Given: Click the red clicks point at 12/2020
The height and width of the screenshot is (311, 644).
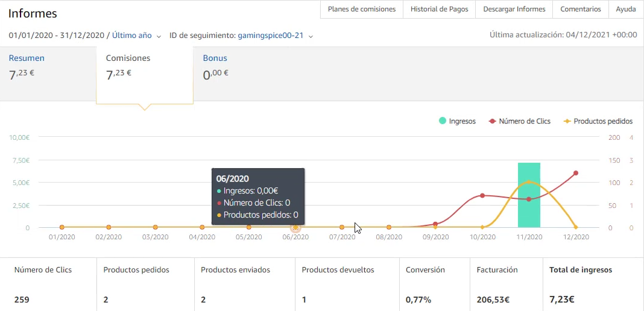Looking at the screenshot, I should pyautogui.click(x=576, y=173).
